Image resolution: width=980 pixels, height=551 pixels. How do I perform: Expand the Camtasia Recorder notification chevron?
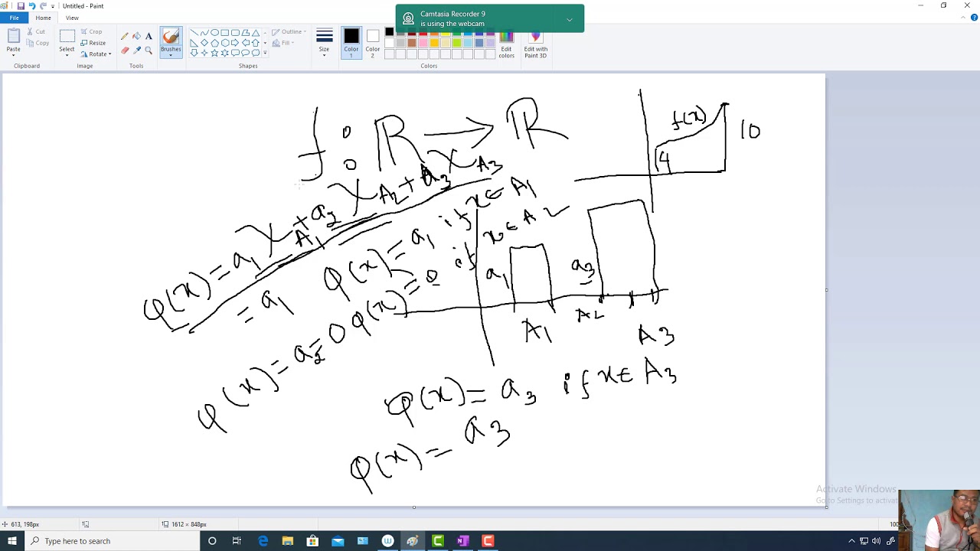569,19
